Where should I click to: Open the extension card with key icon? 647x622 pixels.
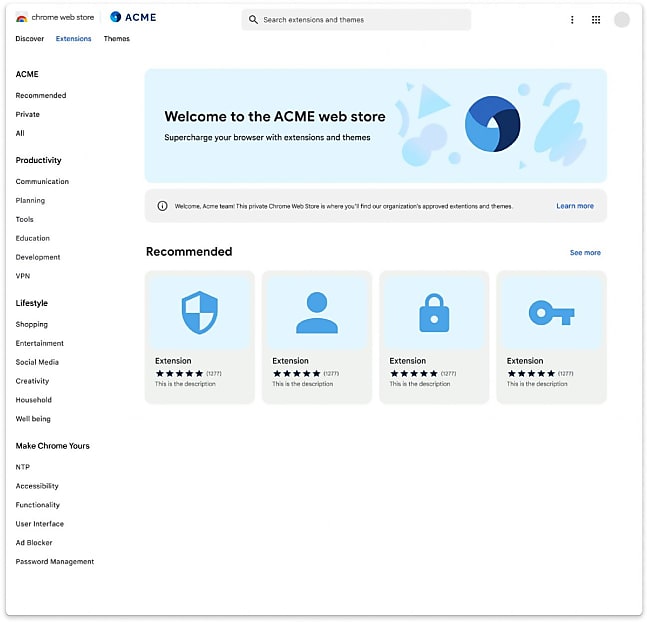tap(551, 337)
